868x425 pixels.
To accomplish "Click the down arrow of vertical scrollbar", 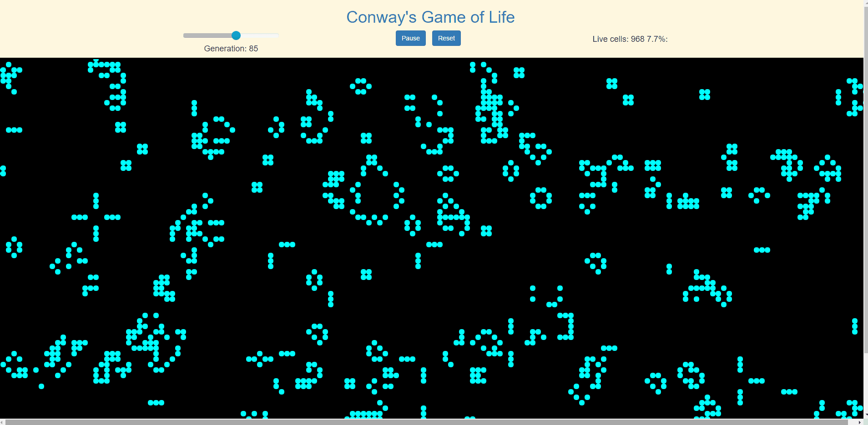I will pos(866,415).
